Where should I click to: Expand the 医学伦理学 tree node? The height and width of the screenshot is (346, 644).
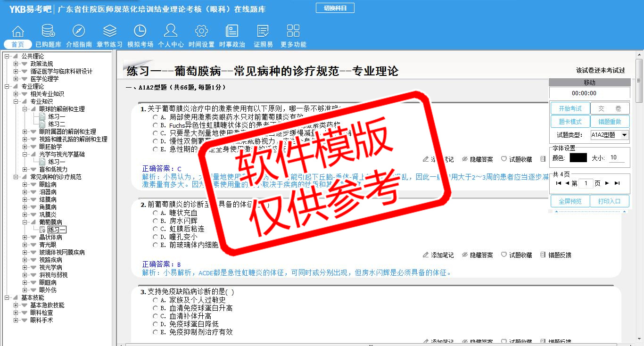tap(16, 79)
